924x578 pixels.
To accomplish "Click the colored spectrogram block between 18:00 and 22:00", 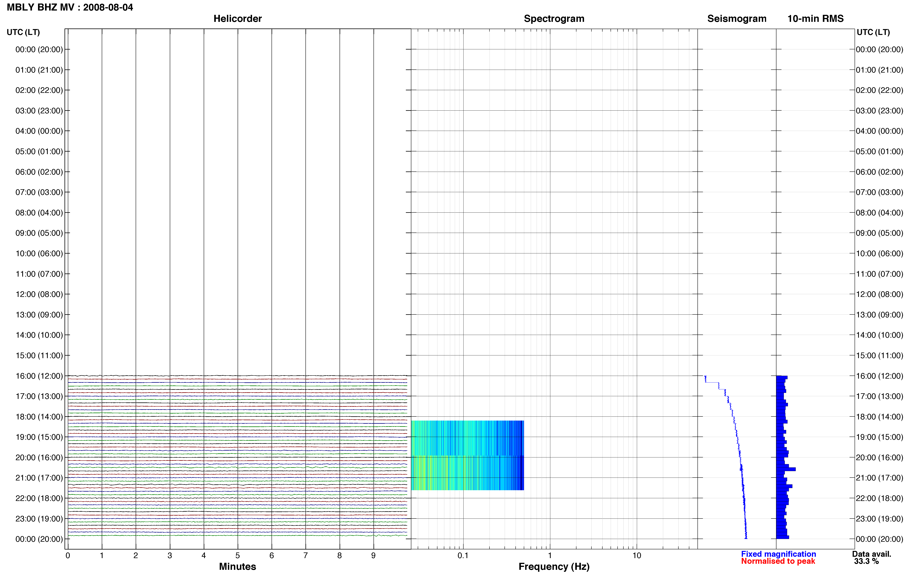I will [x=467, y=455].
